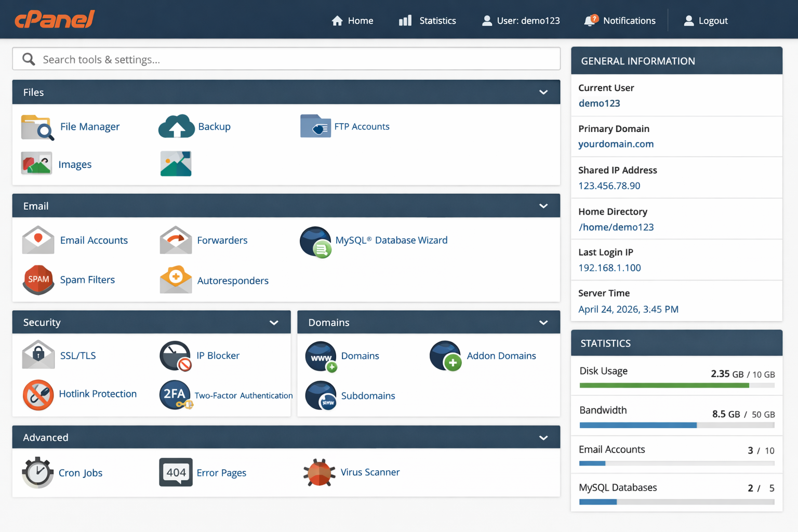Open the Virus Scanner bug icon
The image size is (798, 532).
click(319, 472)
